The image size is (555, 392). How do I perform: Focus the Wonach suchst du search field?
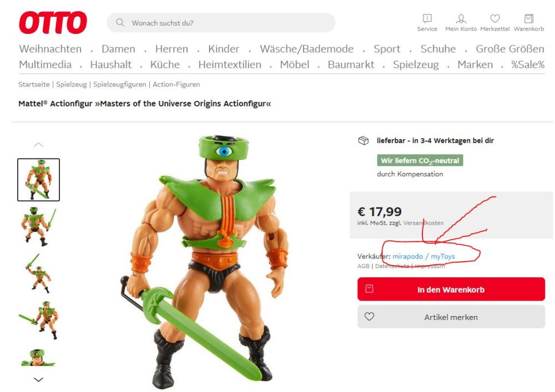click(x=221, y=23)
